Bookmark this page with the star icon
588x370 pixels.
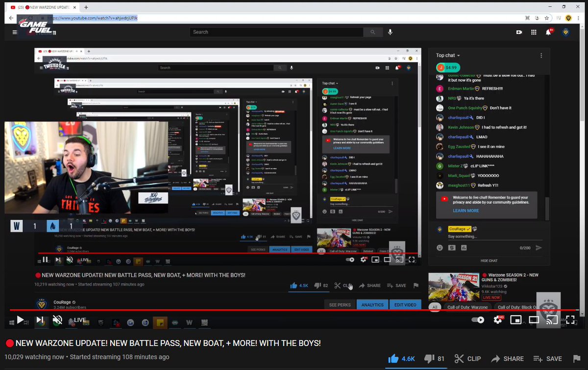546,18
